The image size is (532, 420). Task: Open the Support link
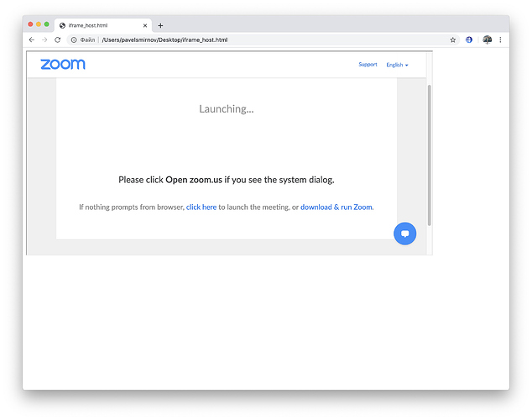pyautogui.click(x=368, y=65)
